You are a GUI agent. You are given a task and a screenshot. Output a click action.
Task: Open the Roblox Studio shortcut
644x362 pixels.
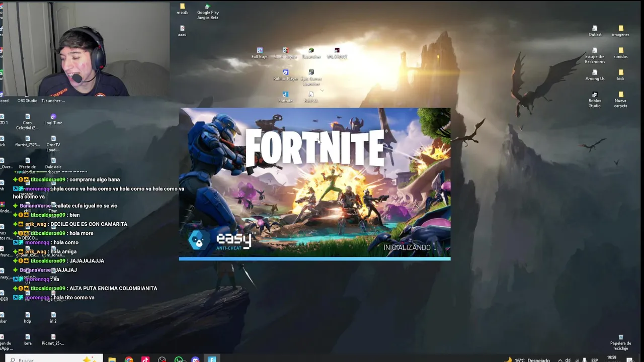[x=595, y=100]
